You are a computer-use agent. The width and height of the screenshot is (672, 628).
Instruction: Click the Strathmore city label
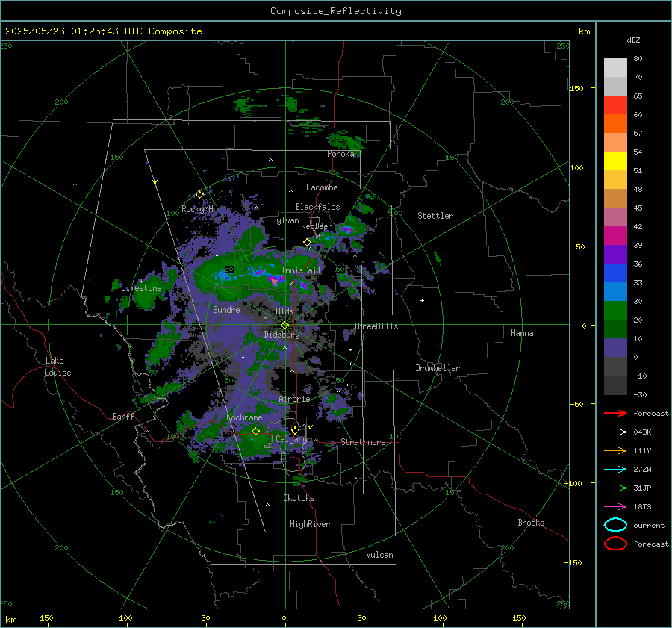point(363,442)
